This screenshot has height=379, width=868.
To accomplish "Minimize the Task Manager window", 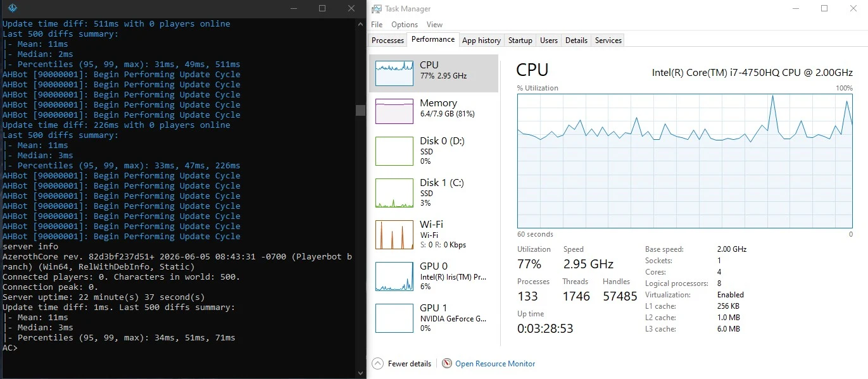I will (795, 8).
